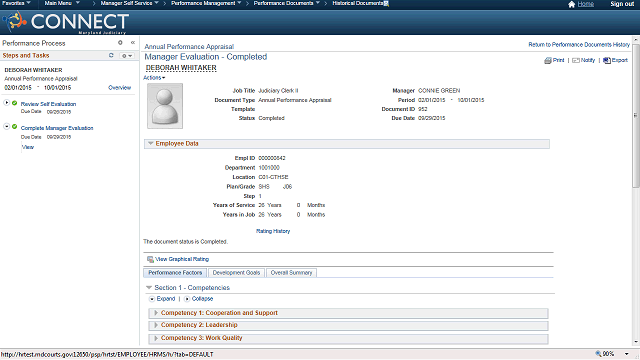This screenshot has height=360, width=640.
Task: Expand Competency 1: Cooperation and Support
Action: pyautogui.click(x=156, y=313)
